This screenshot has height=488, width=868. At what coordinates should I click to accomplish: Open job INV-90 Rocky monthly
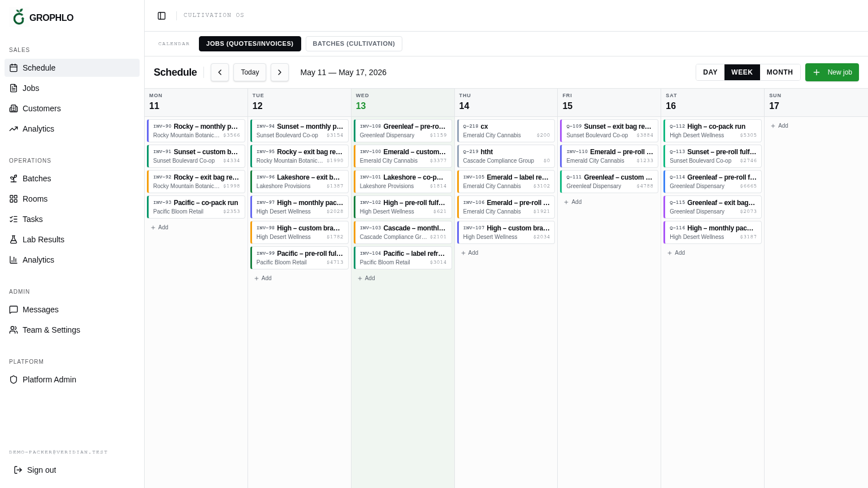[196, 130]
